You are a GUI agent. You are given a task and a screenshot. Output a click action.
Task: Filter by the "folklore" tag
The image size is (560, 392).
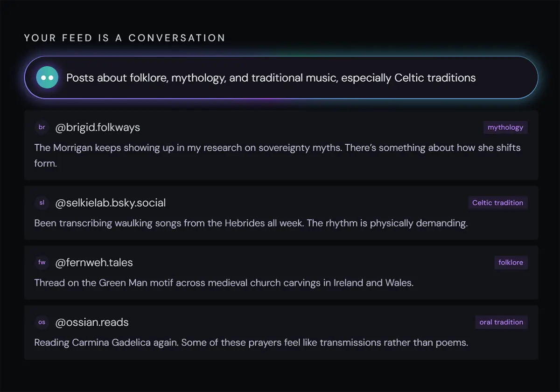(x=511, y=263)
